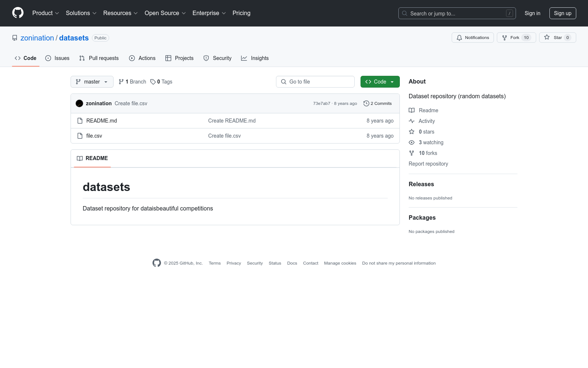
Task: Open the Pull requests tab
Action: coord(99,58)
